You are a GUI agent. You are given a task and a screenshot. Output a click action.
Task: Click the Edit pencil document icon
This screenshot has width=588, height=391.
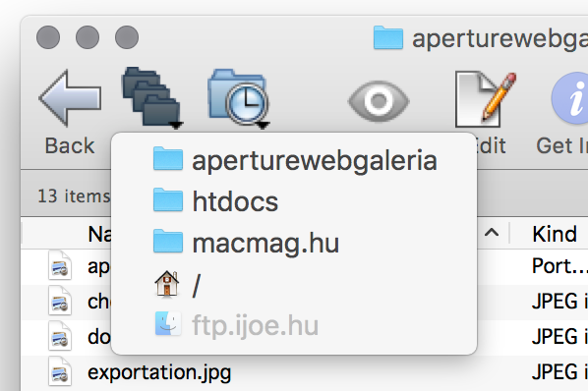tap(486, 99)
